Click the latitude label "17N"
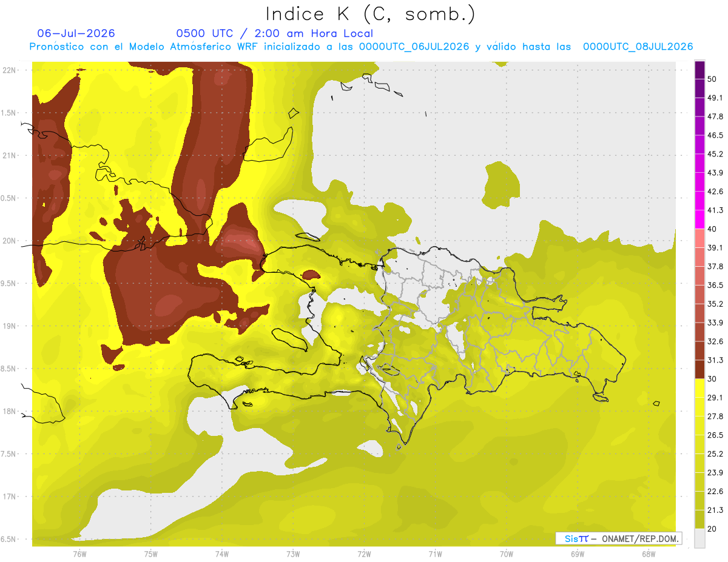 coord(10,497)
